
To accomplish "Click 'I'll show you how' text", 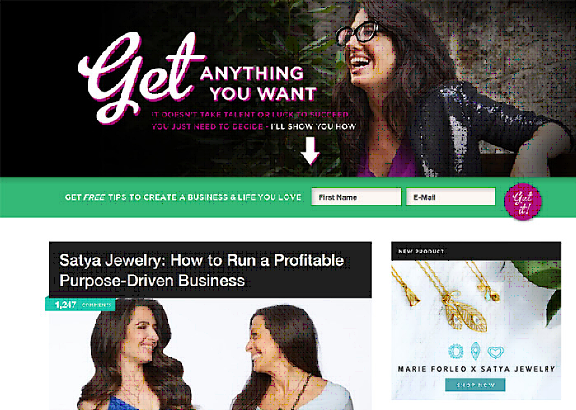I will click(313, 127).
